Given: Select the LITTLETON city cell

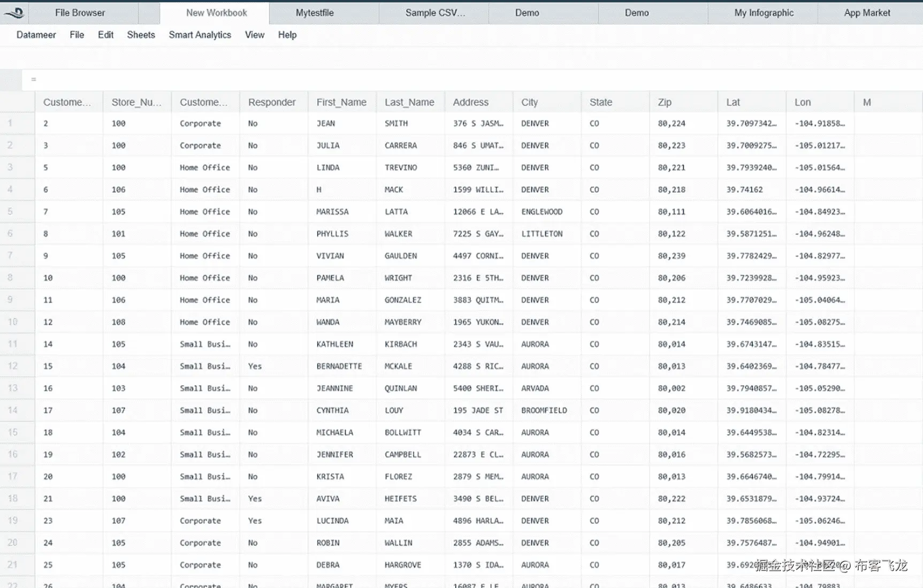Looking at the screenshot, I should coord(547,234).
